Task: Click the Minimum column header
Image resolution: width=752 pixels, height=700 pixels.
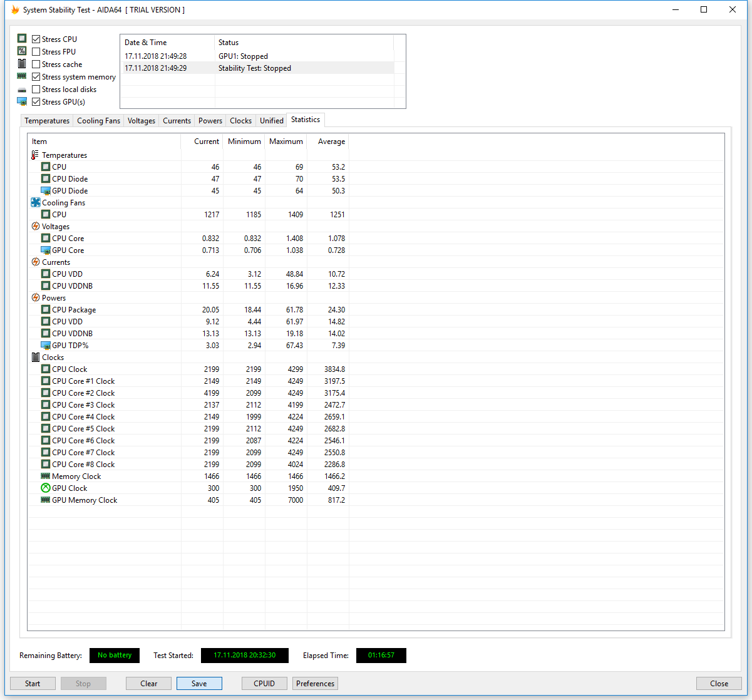Action: (x=244, y=142)
